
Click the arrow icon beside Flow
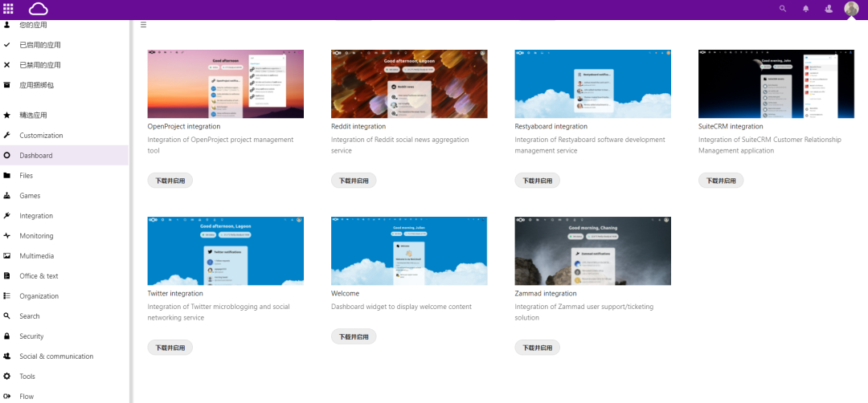6,397
